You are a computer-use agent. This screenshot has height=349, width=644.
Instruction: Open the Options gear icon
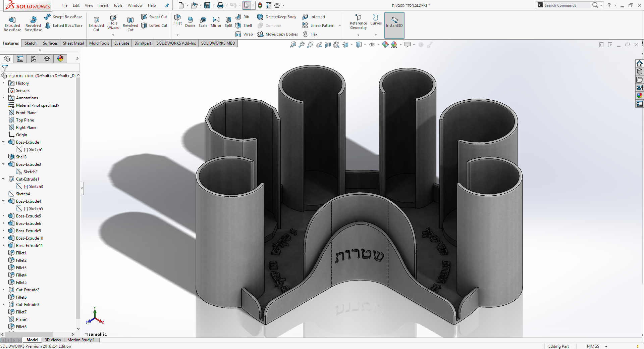pyautogui.click(x=277, y=5)
